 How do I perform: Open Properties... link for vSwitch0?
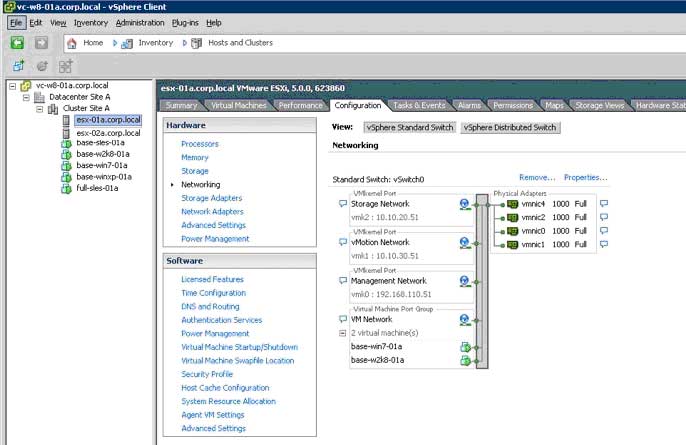pos(585,177)
